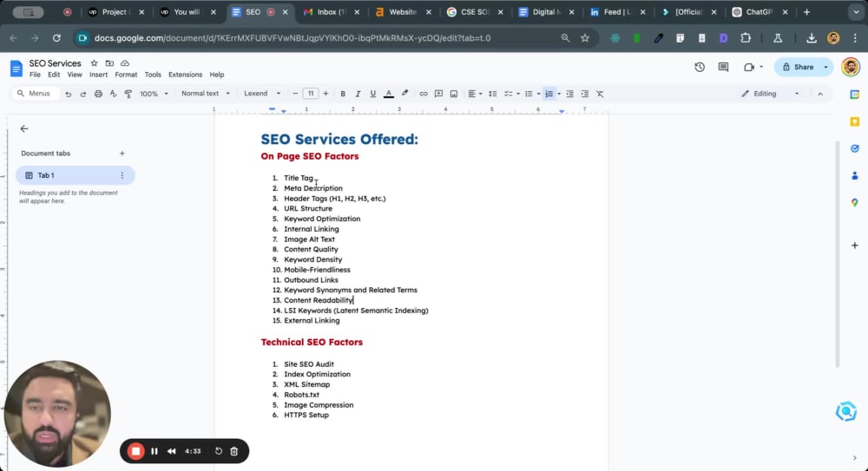The image size is (868, 471).
Task: Star the SEO Services document
Action: click(94, 63)
